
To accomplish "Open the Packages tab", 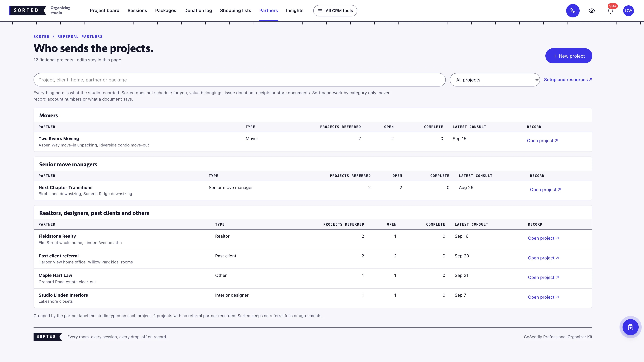I will (x=166, y=11).
